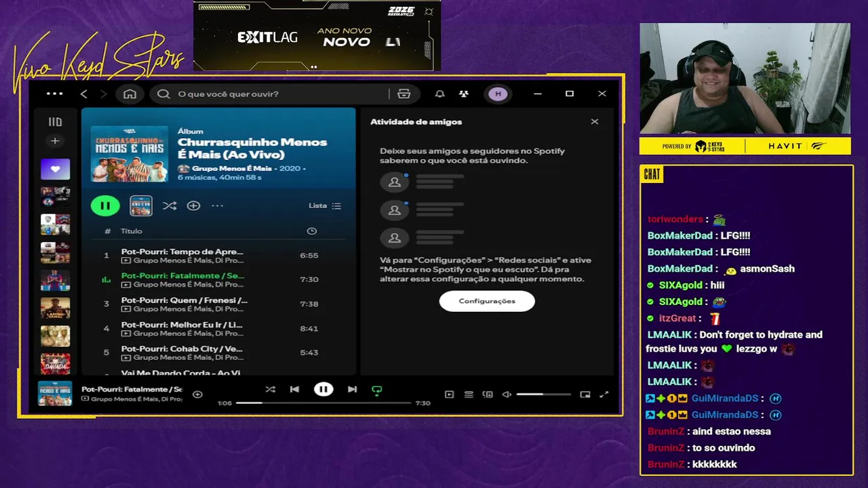The image size is (868, 488).
Task: Enable shuffle for the album
Action: 170,205
